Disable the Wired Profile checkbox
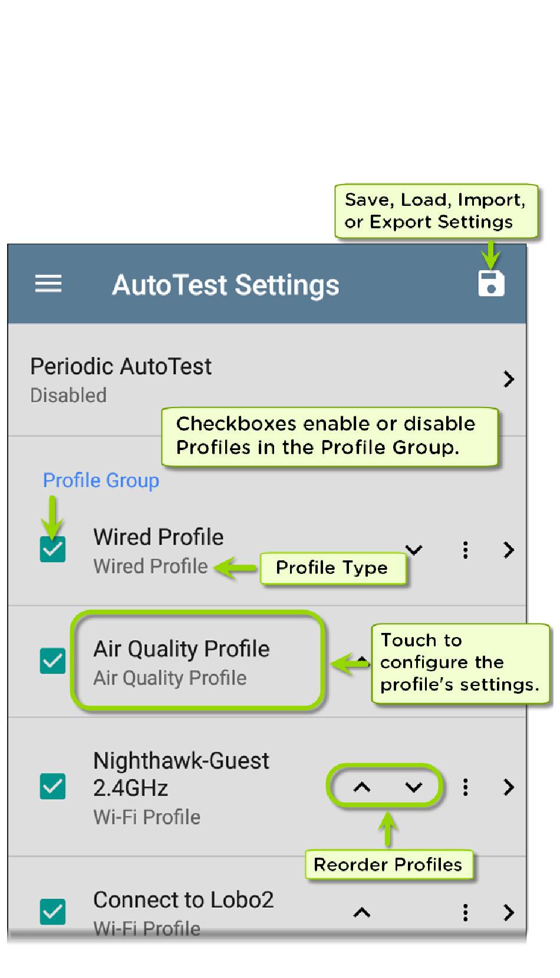 (52, 550)
